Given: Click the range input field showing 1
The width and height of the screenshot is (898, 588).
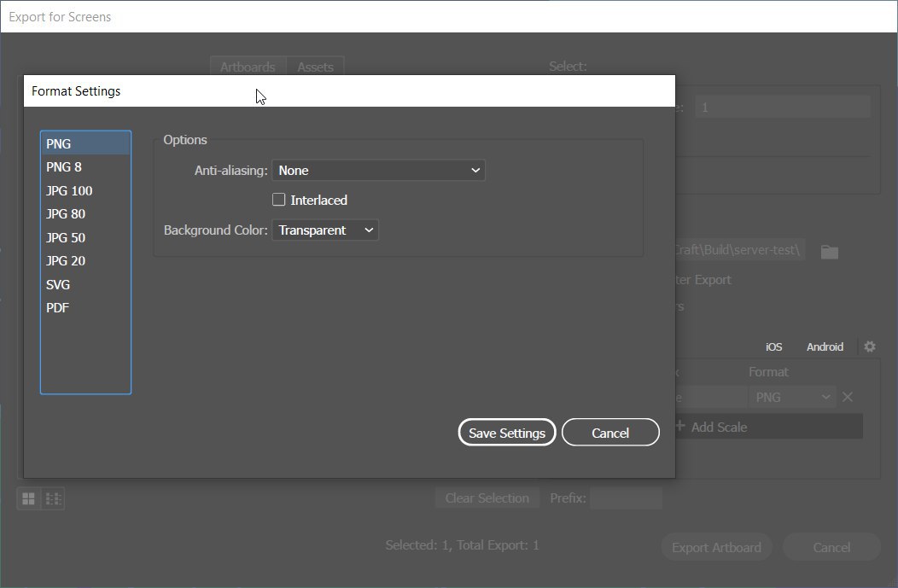Looking at the screenshot, I should pos(783,107).
